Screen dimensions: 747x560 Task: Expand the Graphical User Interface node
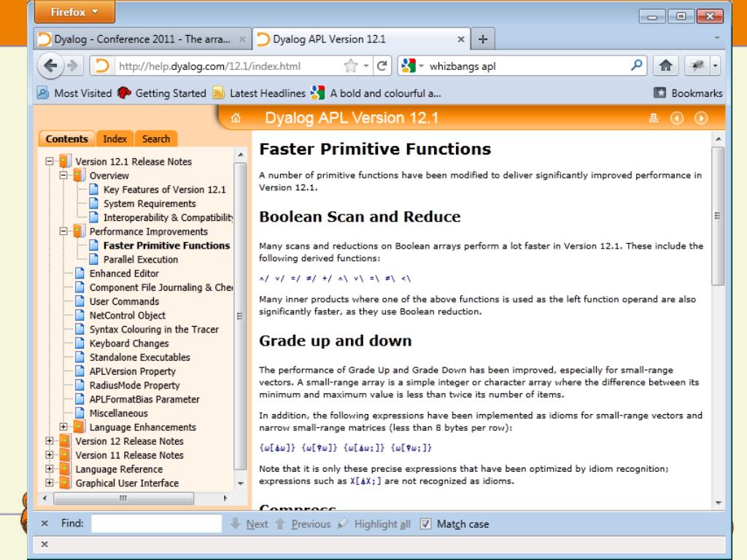(x=49, y=483)
